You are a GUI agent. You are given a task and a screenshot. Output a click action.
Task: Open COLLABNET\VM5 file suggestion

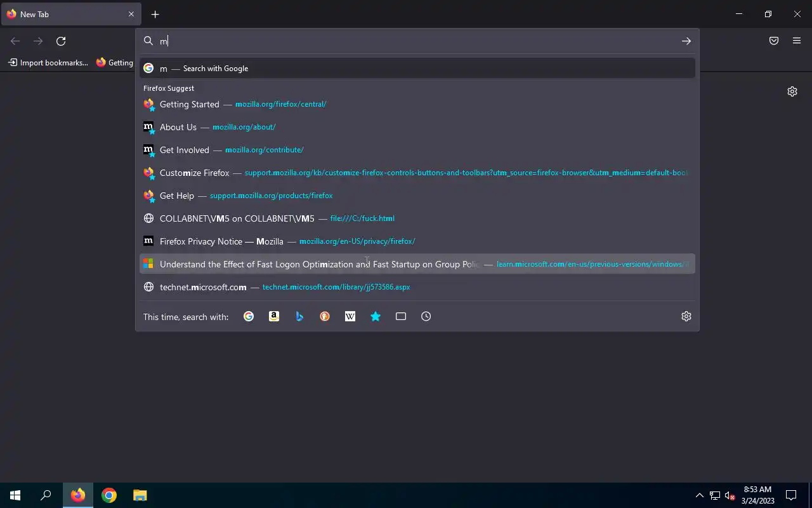pos(417,218)
